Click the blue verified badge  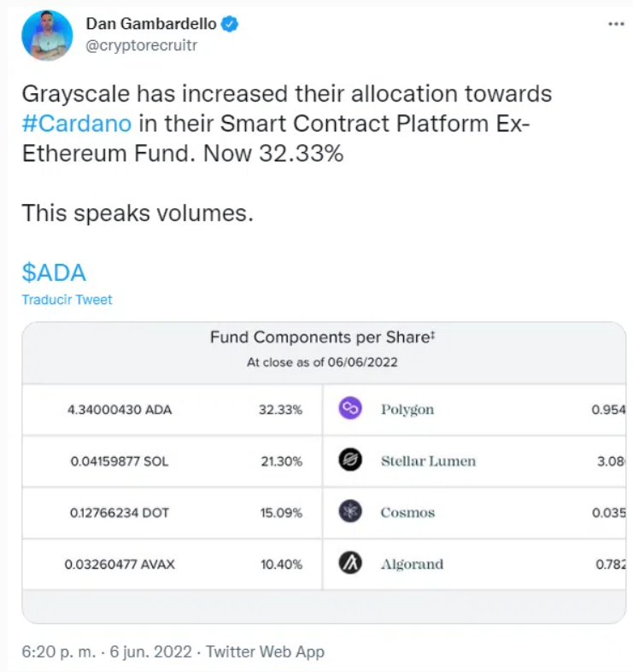click(230, 25)
